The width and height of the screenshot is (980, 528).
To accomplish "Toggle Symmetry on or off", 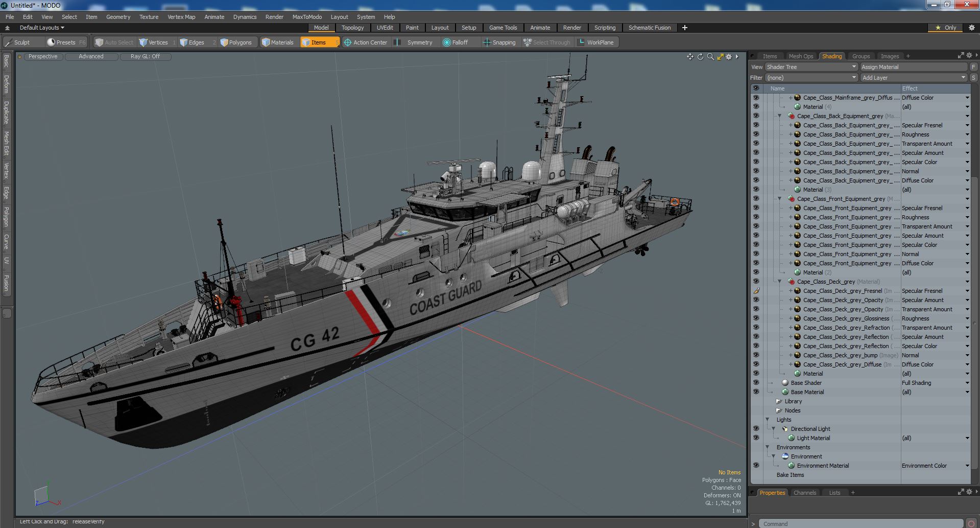I will pos(415,42).
